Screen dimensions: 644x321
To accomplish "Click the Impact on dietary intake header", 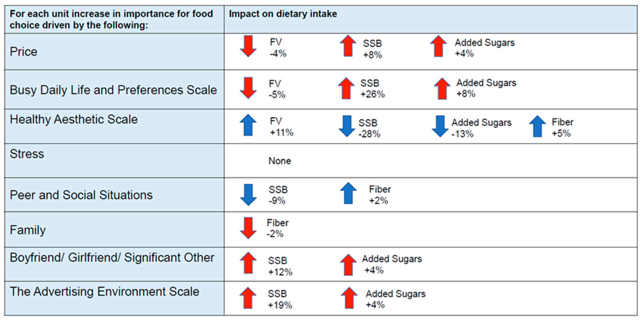I will point(283,14).
